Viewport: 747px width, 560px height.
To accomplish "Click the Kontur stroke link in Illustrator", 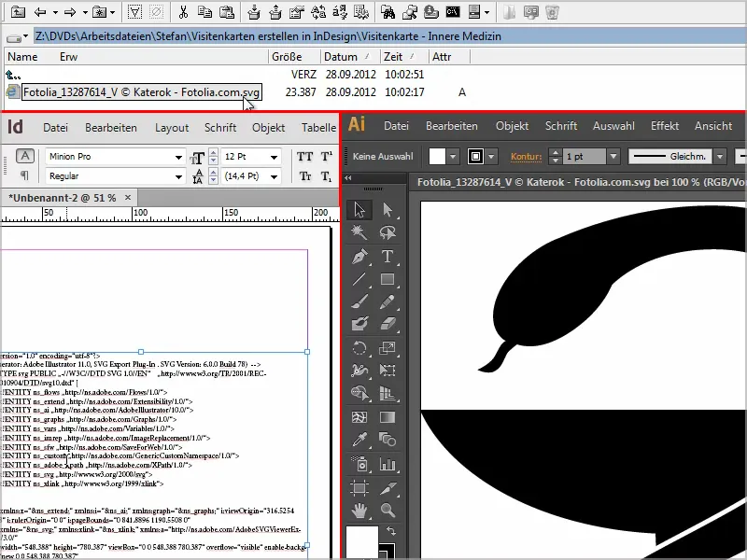I will [x=526, y=156].
